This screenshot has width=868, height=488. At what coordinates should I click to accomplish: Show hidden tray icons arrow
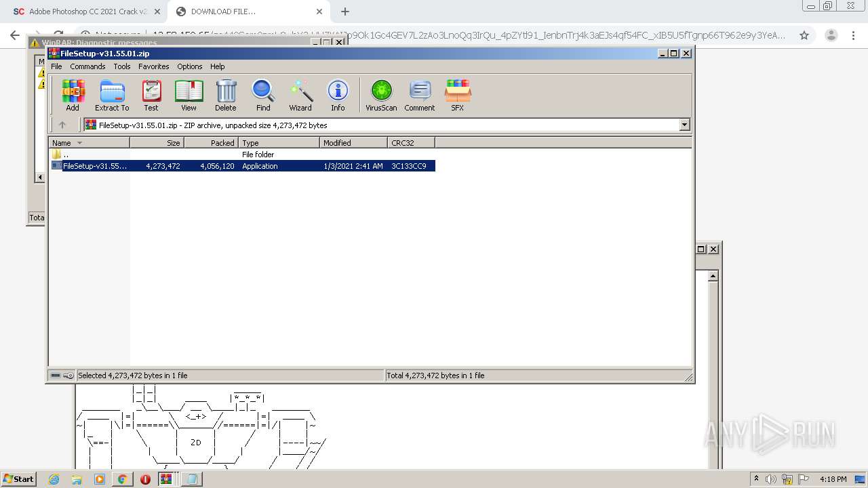coord(756,479)
